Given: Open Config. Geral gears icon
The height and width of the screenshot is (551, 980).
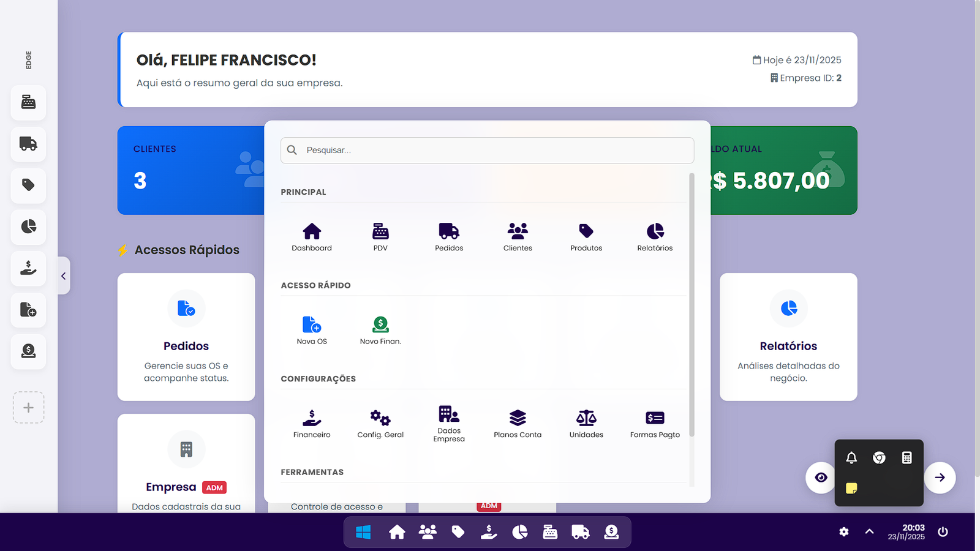Looking at the screenshot, I should [x=380, y=424].
